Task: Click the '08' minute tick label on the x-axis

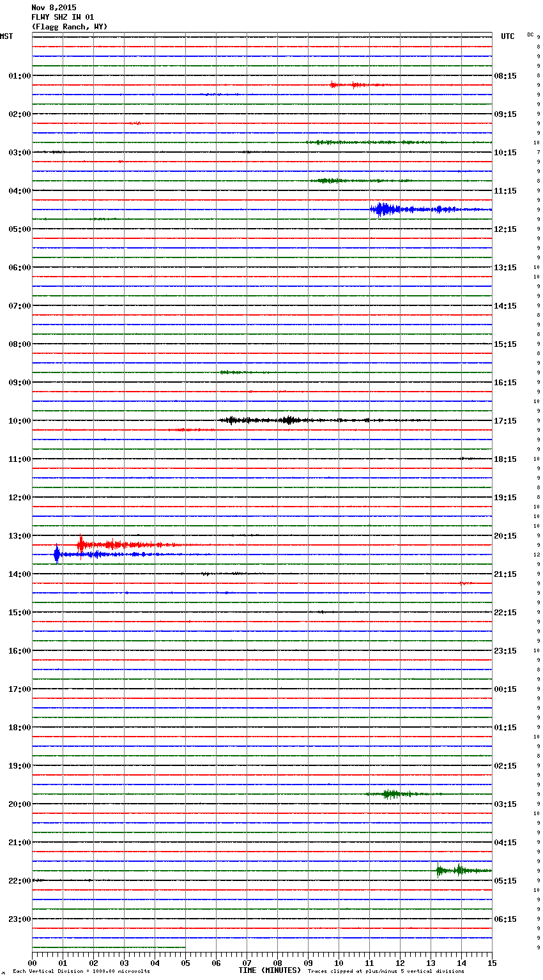Action: coord(277,963)
